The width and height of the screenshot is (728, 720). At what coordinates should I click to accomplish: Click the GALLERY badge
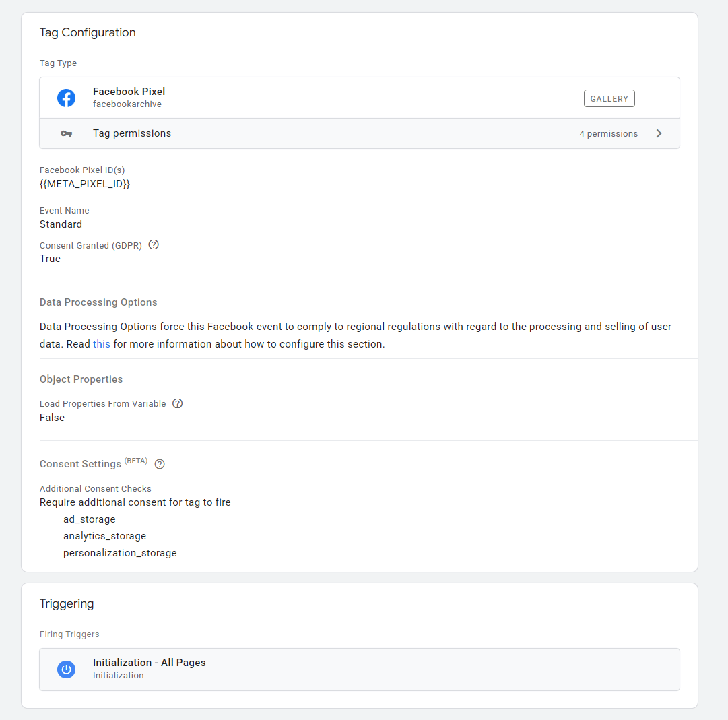click(609, 98)
